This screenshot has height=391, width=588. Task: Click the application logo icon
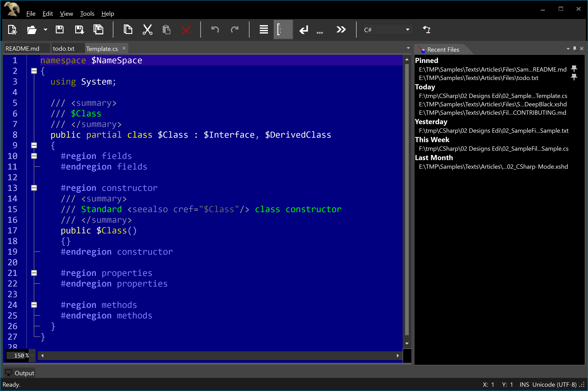click(12, 9)
